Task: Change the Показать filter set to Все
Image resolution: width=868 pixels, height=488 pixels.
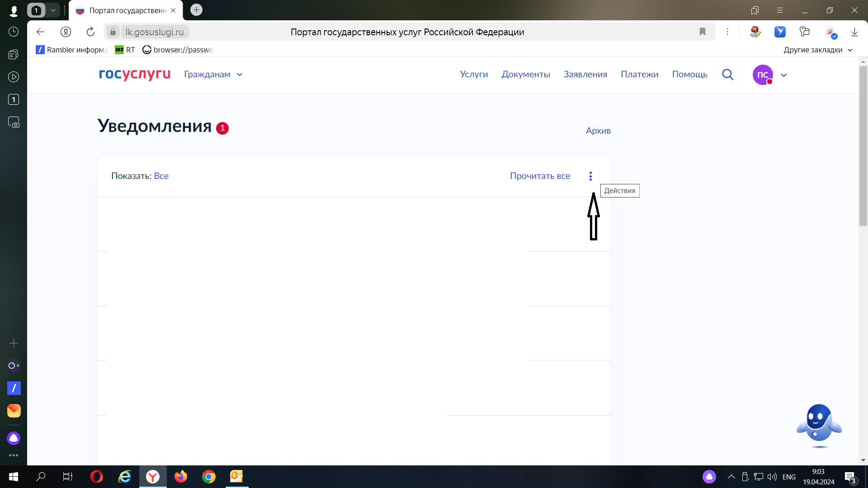Action: [161, 176]
